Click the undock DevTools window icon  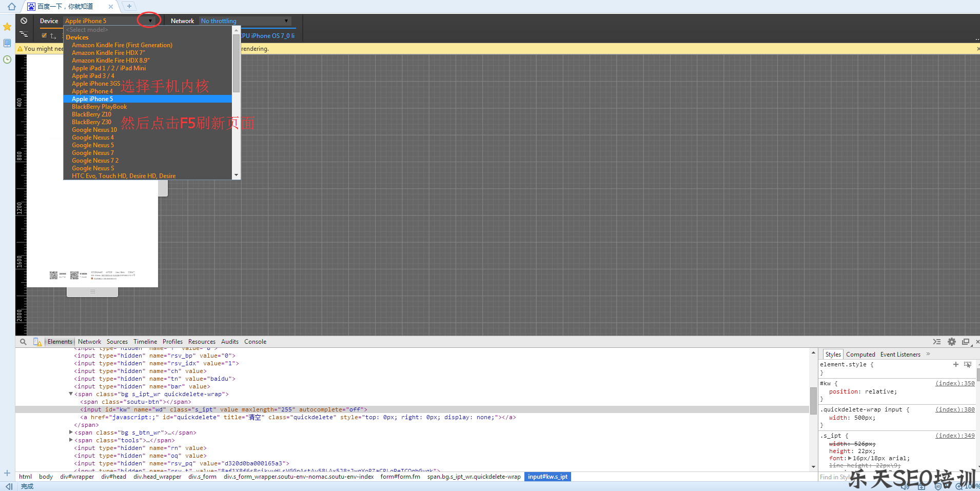pyautogui.click(x=966, y=342)
